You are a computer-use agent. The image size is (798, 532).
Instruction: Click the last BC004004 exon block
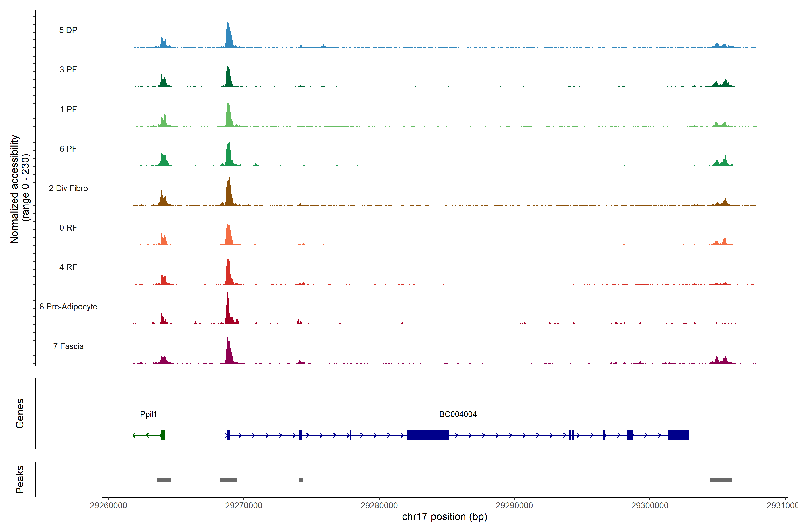[678, 435]
